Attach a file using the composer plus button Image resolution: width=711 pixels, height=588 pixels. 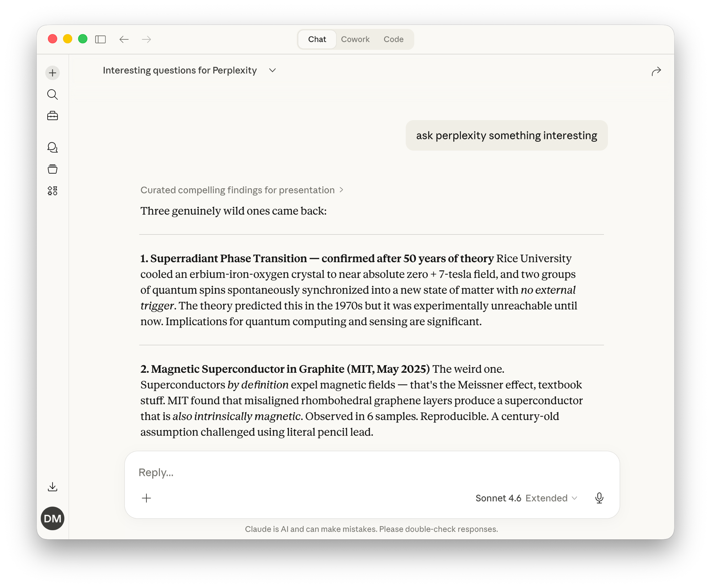coord(146,498)
